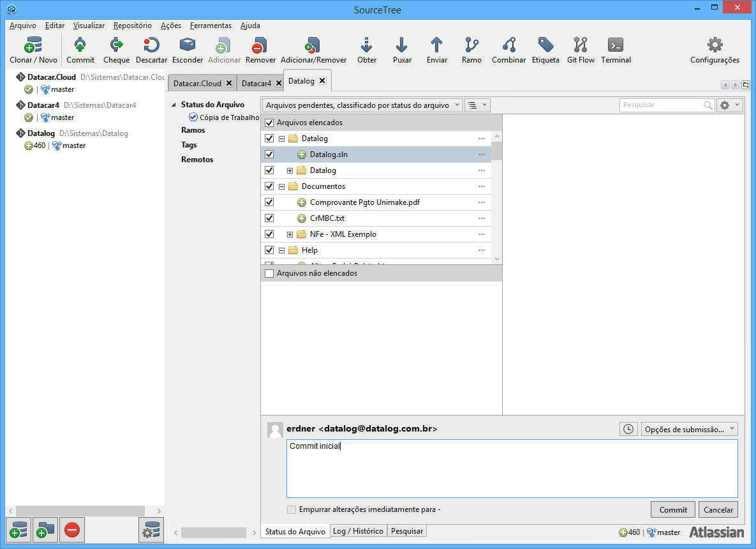
Task: Close the Datacar.Cloud tab
Action: click(x=230, y=83)
